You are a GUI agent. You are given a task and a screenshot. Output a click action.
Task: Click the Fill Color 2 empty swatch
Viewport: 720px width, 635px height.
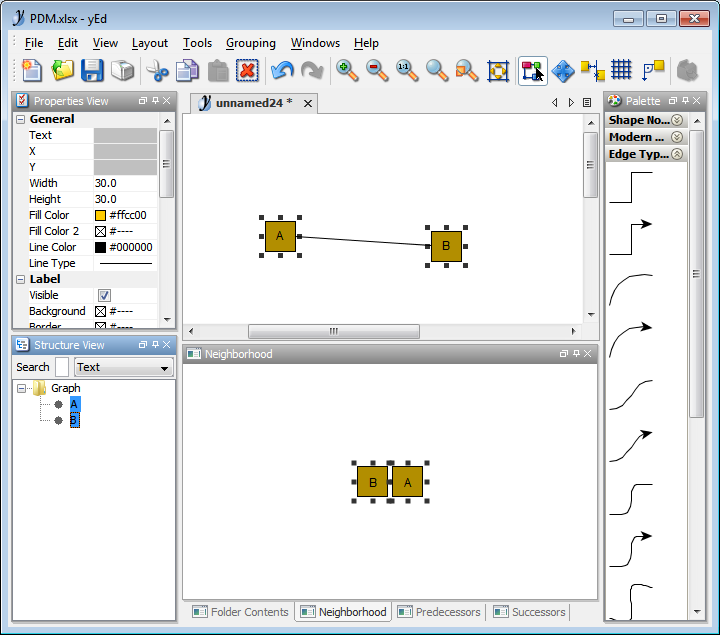100,231
